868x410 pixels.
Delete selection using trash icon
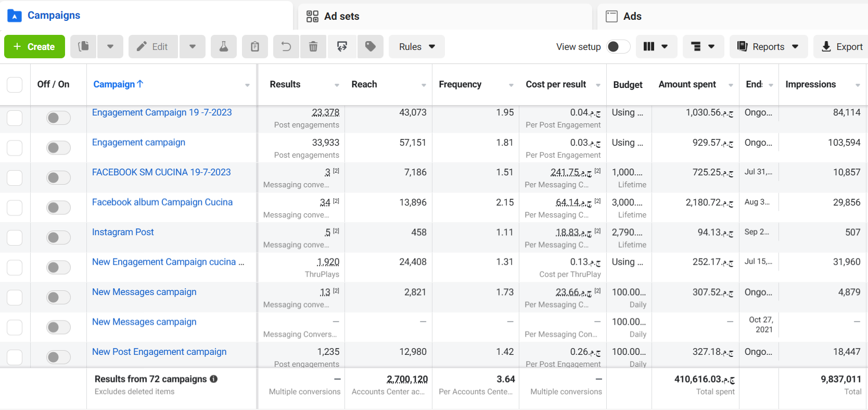click(313, 47)
